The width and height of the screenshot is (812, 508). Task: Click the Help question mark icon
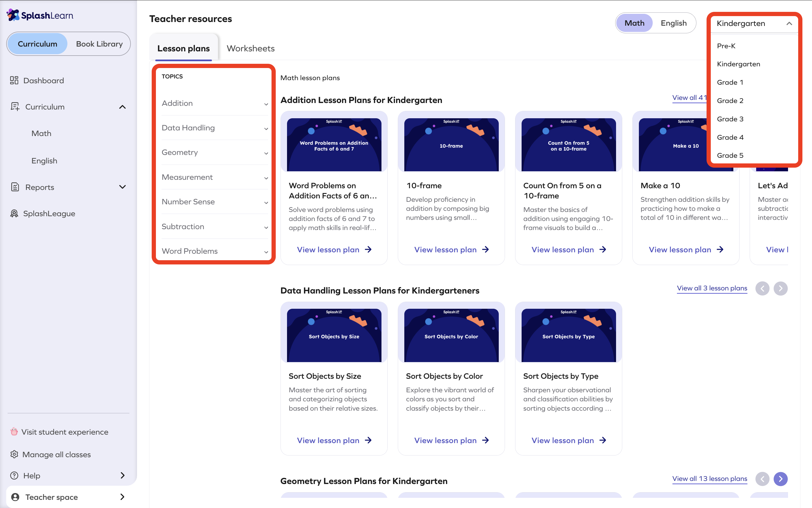point(14,476)
